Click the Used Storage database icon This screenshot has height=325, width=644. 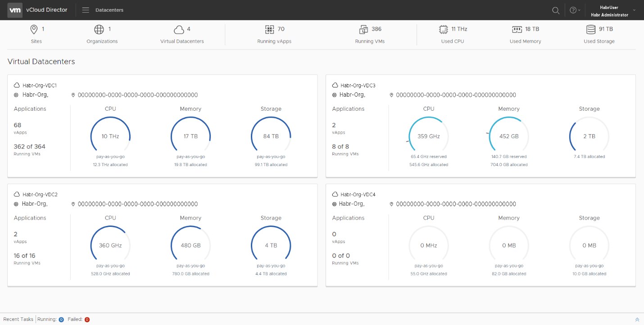tap(591, 30)
